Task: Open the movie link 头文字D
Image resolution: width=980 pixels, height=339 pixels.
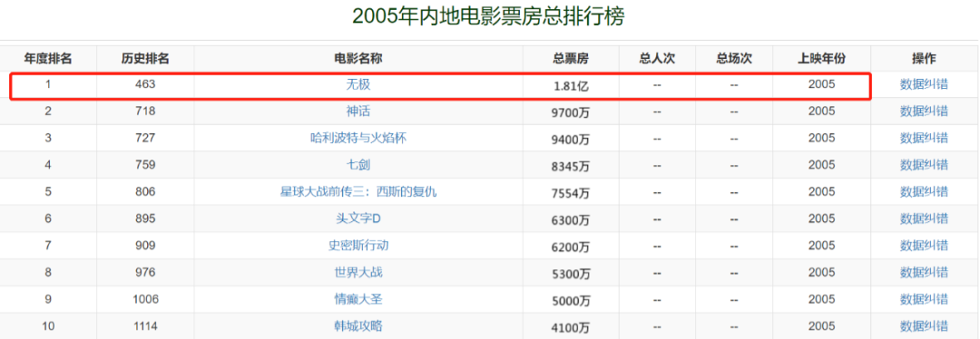Action: (x=358, y=218)
